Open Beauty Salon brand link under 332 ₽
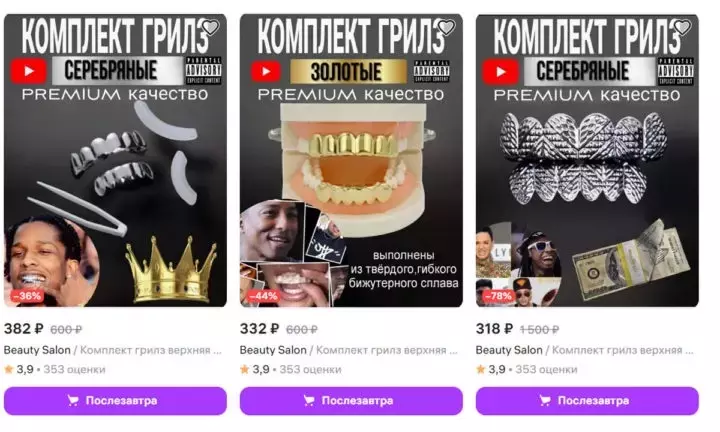This screenshot has width=720, height=432. click(273, 350)
